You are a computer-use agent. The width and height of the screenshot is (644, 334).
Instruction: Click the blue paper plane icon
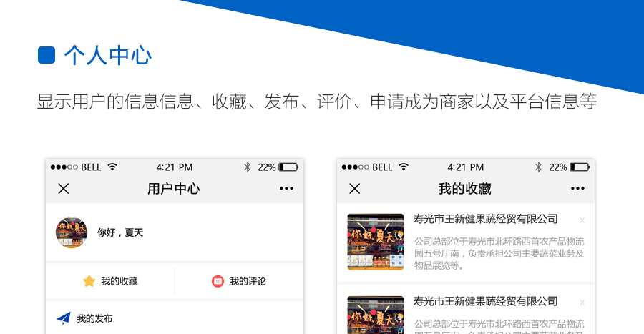64,318
